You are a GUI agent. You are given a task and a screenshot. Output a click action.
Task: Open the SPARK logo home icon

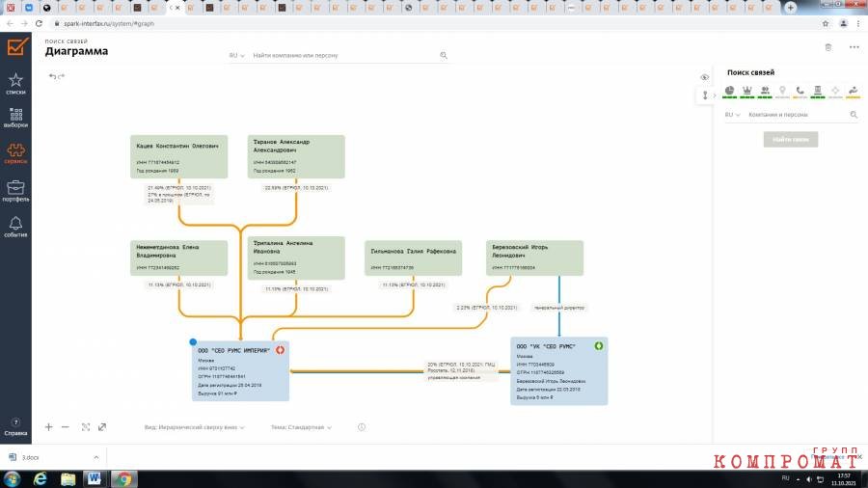click(x=16, y=46)
